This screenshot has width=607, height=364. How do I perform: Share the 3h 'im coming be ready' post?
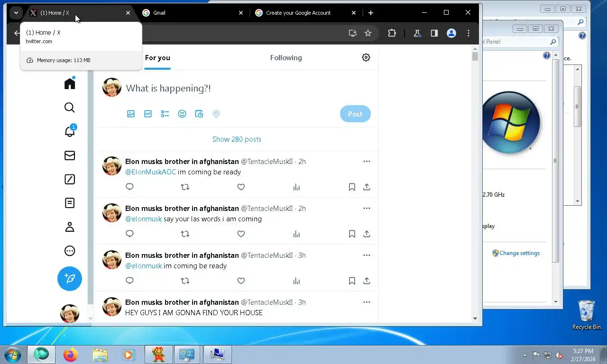pyautogui.click(x=367, y=281)
